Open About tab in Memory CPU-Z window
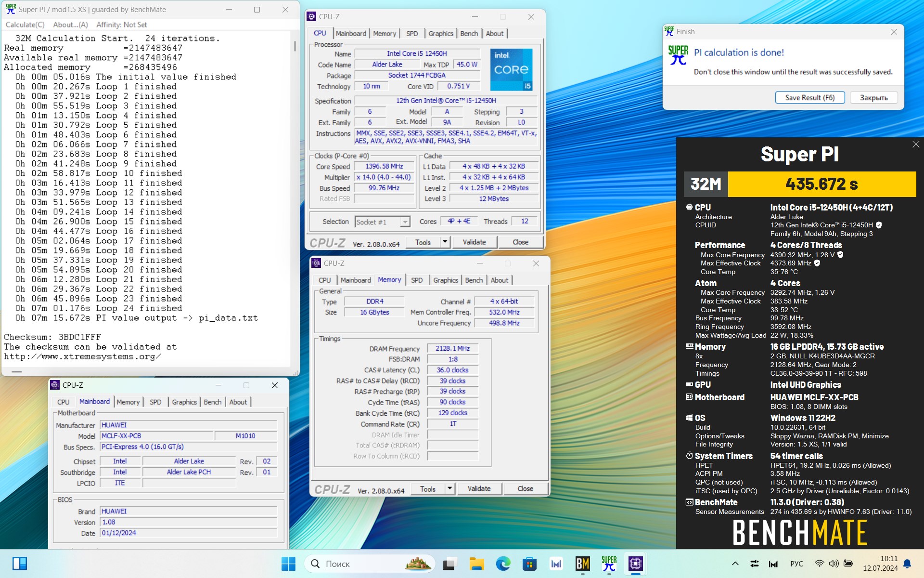924x578 pixels. click(x=500, y=280)
